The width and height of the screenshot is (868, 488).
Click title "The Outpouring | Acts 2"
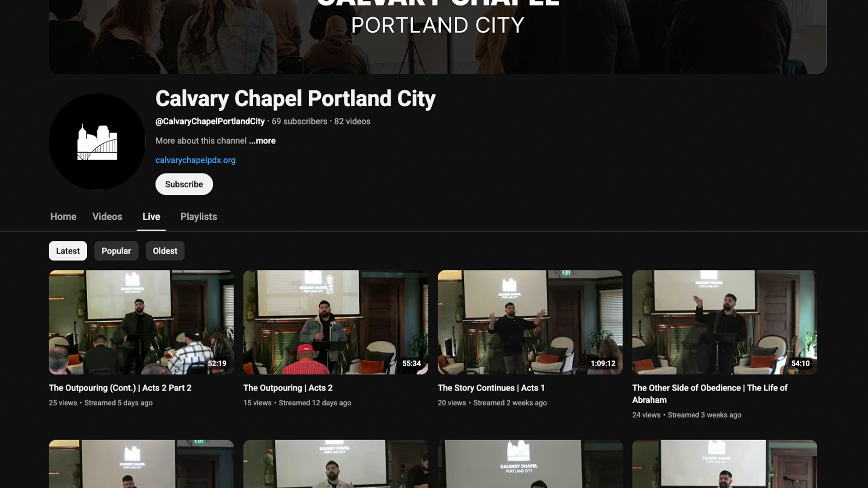coord(288,388)
